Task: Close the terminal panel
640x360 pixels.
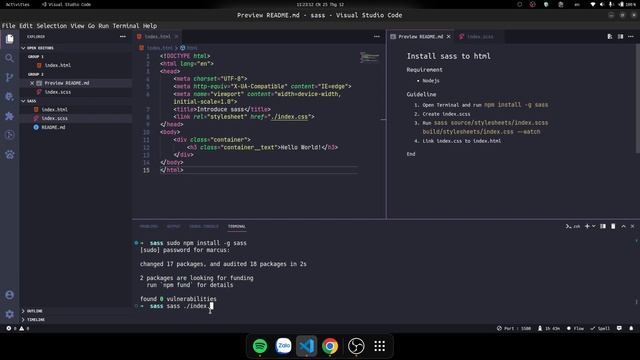Action: (633, 226)
